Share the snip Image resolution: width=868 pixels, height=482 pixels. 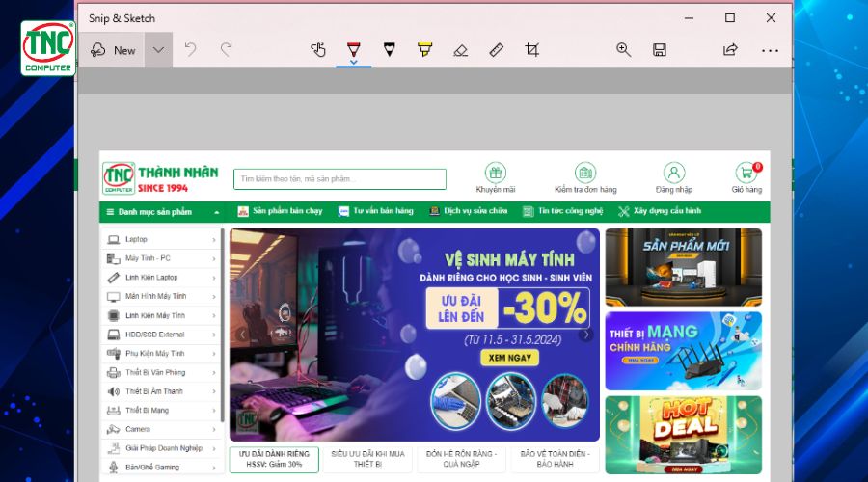[x=730, y=50]
